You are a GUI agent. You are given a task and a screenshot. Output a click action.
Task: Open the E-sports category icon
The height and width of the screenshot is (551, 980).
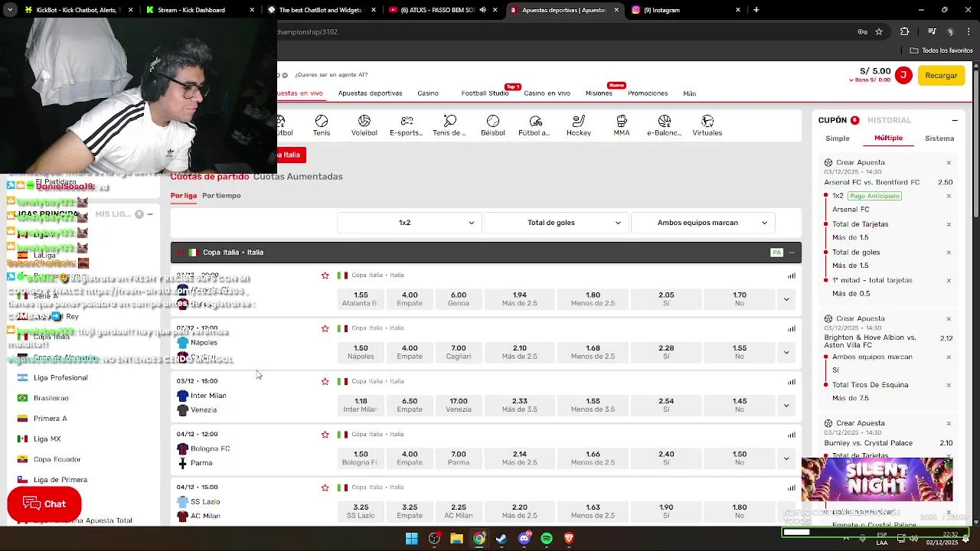click(407, 126)
